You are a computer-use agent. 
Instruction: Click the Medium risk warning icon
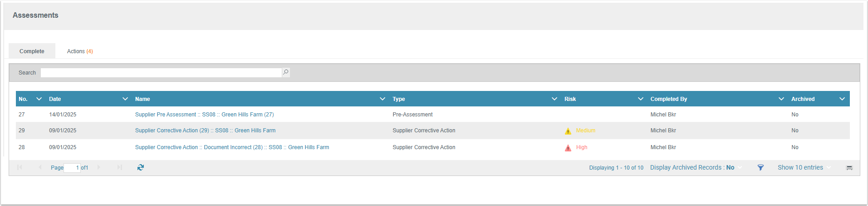tap(568, 131)
